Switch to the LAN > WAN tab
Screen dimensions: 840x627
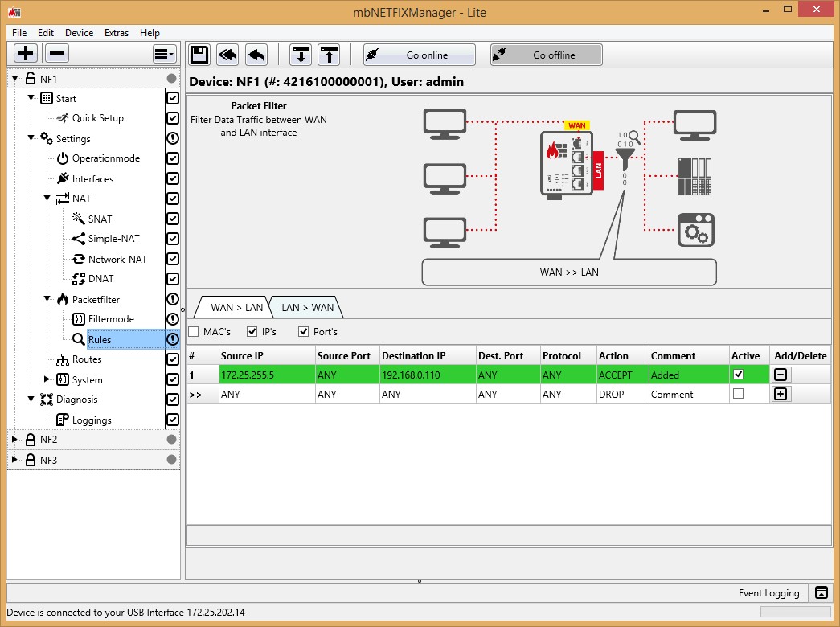(x=306, y=307)
